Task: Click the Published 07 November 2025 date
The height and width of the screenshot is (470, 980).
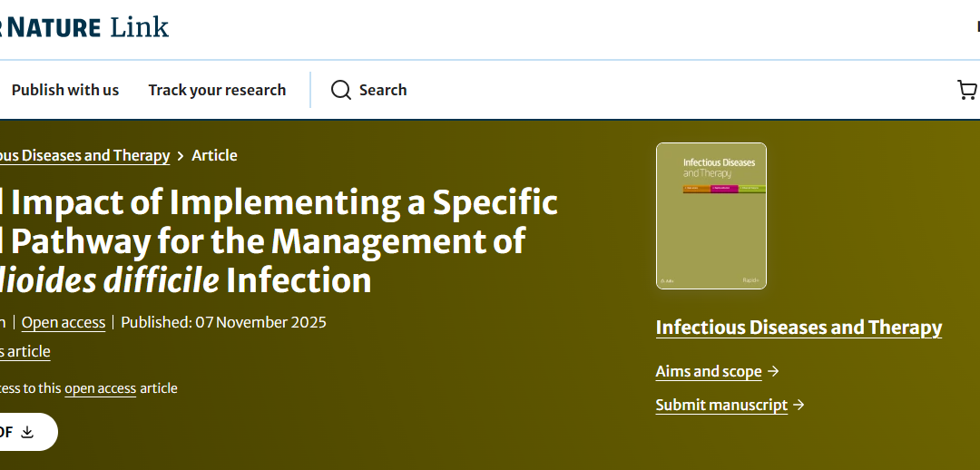Action: tap(223, 322)
